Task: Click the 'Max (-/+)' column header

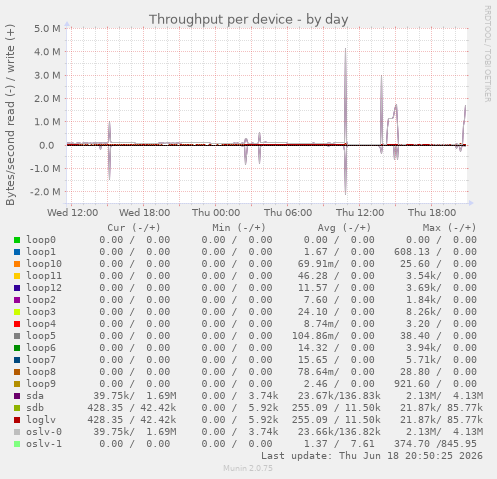Action: tap(449, 228)
